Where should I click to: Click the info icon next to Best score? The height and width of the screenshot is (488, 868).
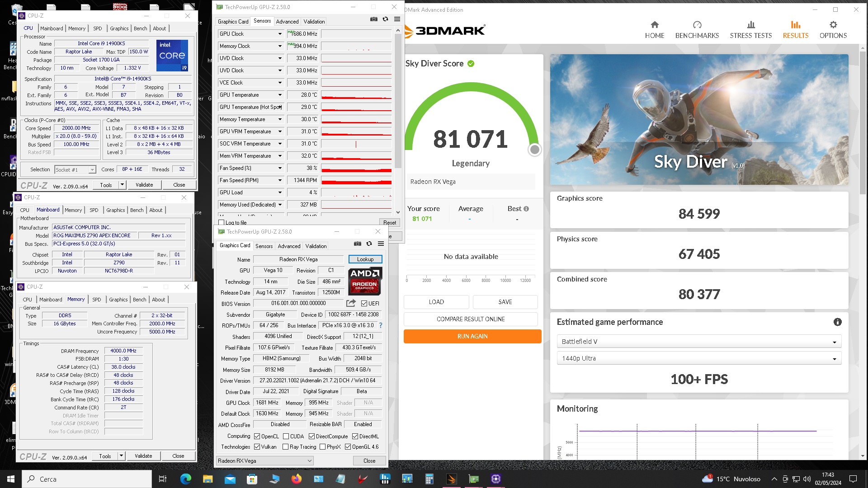(x=526, y=209)
